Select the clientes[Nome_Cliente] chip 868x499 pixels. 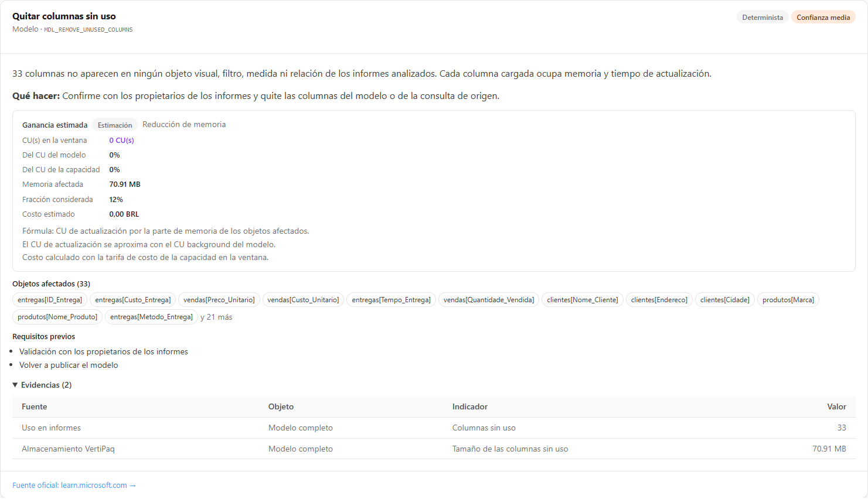pyautogui.click(x=583, y=300)
